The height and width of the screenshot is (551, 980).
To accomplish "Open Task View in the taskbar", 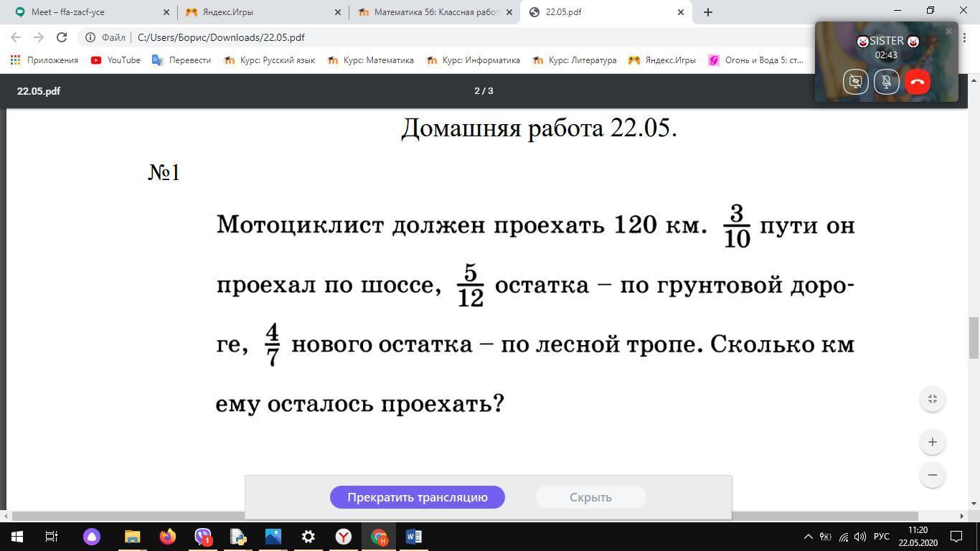I will [52, 537].
